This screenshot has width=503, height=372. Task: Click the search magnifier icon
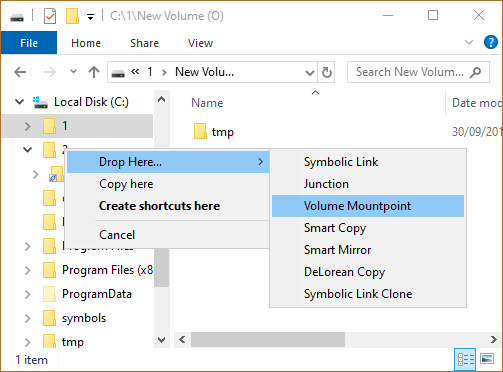coord(476,72)
